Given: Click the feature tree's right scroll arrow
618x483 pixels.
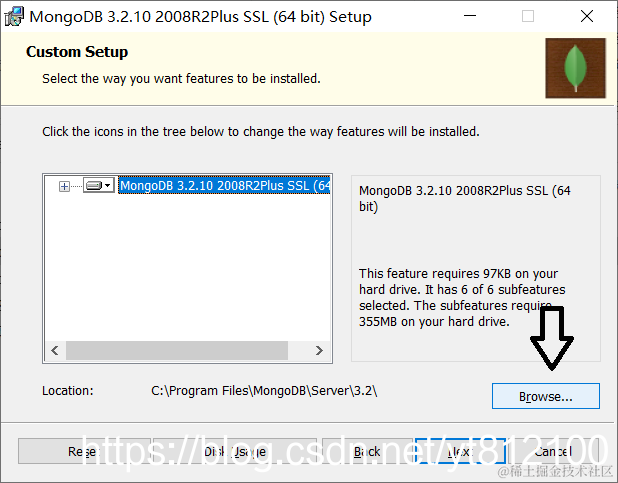Looking at the screenshot, I should tap(319, 350).
